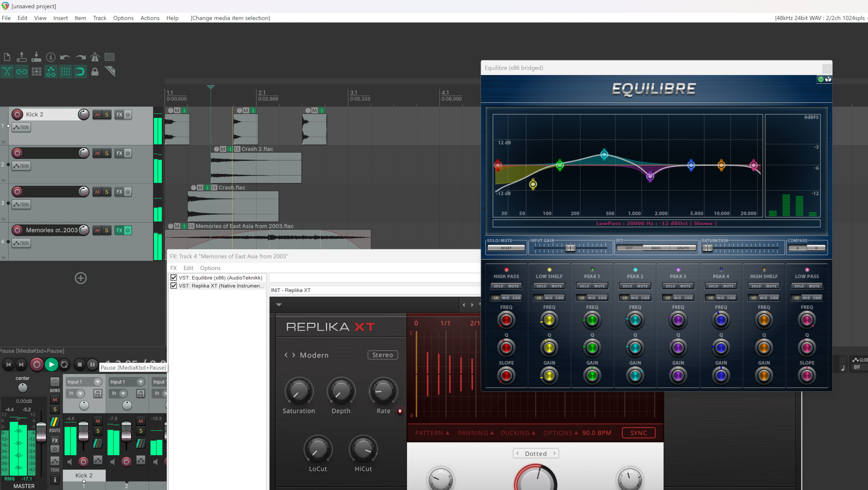Open the Options menu in the FX chain window
The height and width of the screenshot is (490, 868).
210,268
